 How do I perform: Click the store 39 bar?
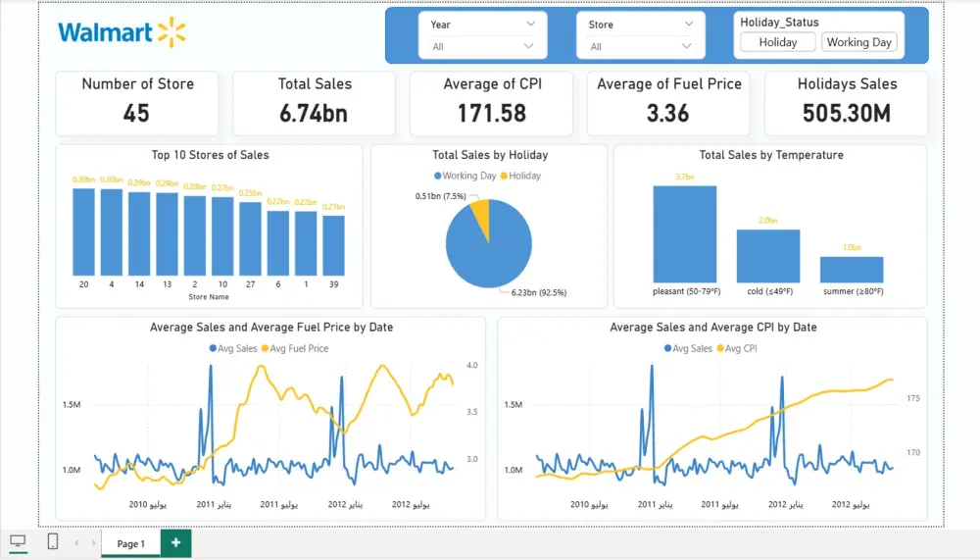tap(334, 246)
